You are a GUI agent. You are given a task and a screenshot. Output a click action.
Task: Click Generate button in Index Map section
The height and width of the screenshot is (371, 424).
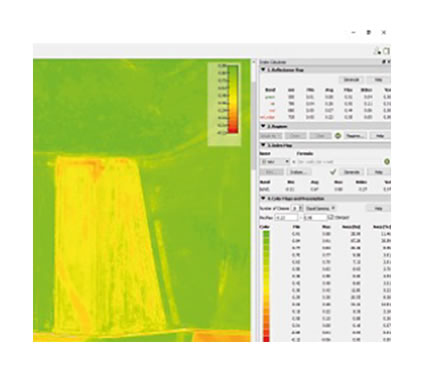point(351,172)
